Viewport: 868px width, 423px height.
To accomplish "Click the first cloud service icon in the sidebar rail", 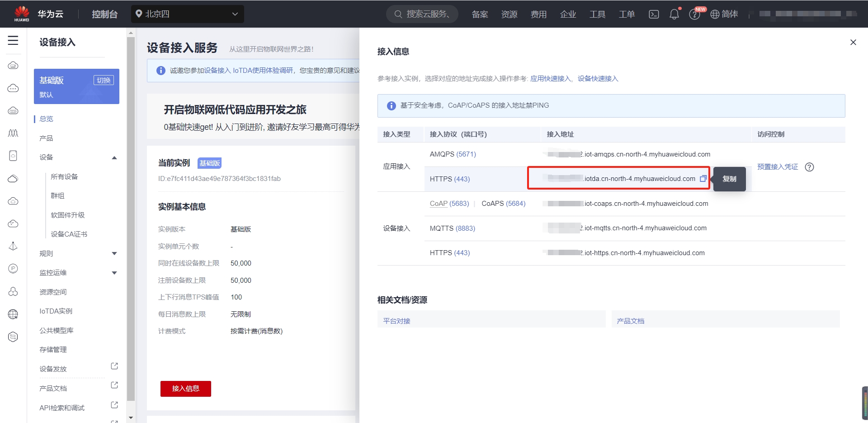I will click(x=13, y=66).
